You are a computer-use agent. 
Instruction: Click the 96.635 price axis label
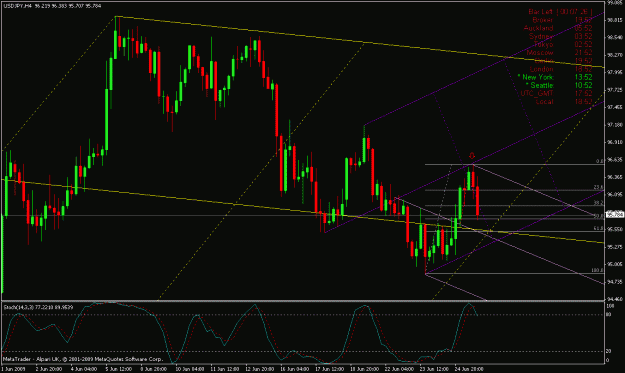614,160
